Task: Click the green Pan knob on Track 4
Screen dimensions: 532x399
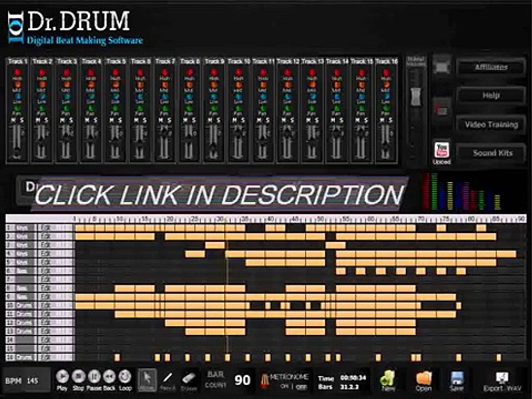Action: click(x=91, y=109)
